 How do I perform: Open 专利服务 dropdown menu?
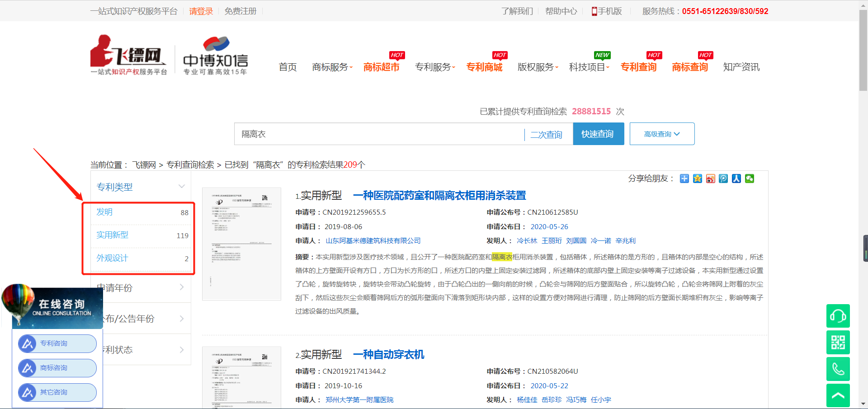[x=435, y=67]
